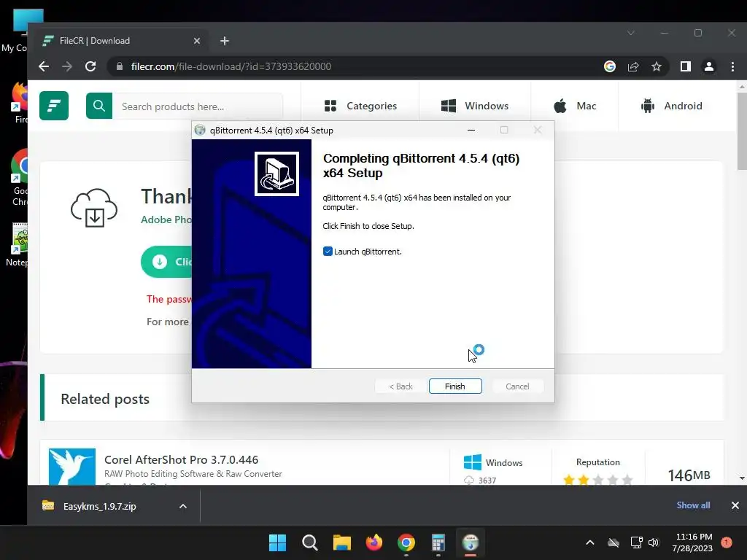Toggle the Chrome side panel
This screenshot has width=747, height=560.
[x=686, y=66]
